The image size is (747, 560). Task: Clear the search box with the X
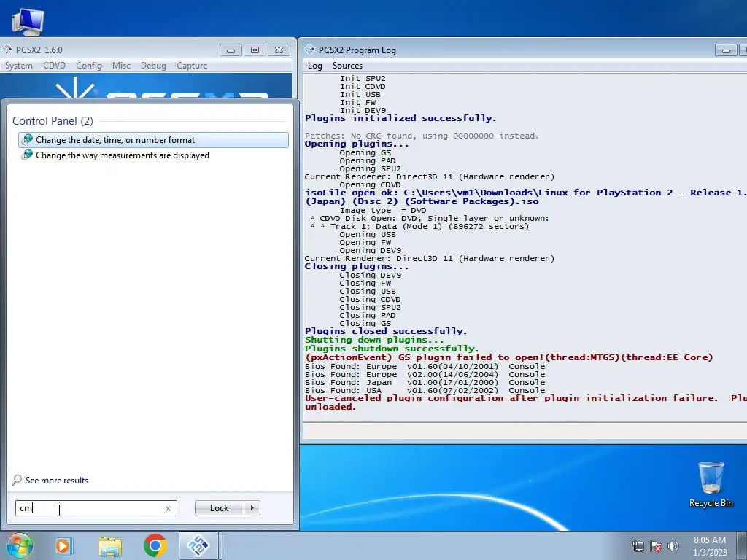(x=168, y=508)
